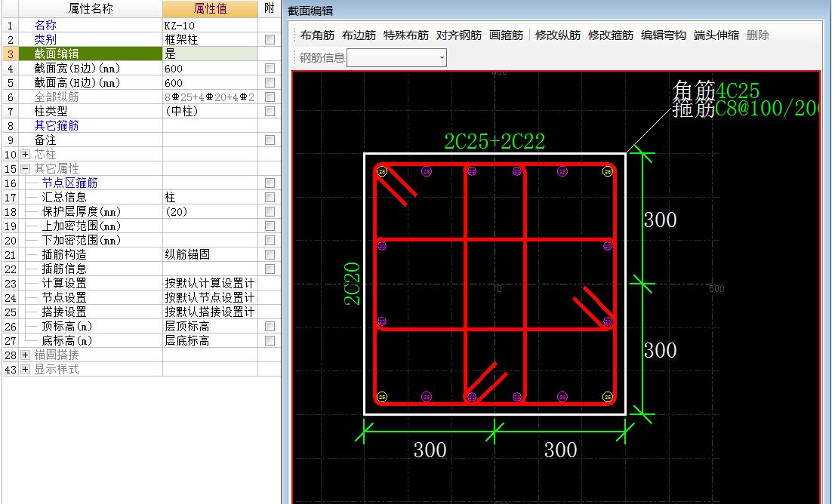Click the 其它箍筋 property link
The width and height of the screenshot is (835, 504).
pyautogui.click(x=57, y=125)
